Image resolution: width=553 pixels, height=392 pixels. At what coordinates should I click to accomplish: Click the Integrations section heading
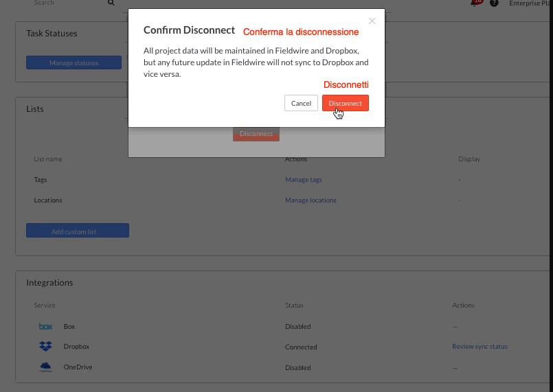coord(49,283)
